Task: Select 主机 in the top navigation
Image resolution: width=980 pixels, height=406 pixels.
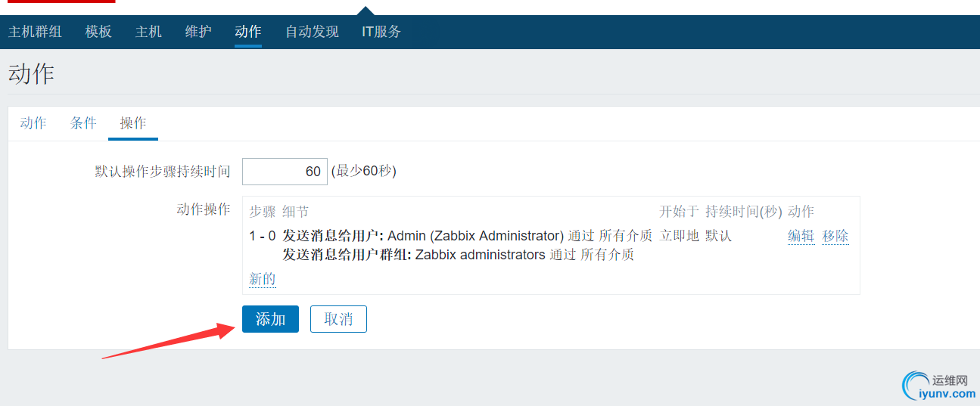Action: tap(148, 32)
